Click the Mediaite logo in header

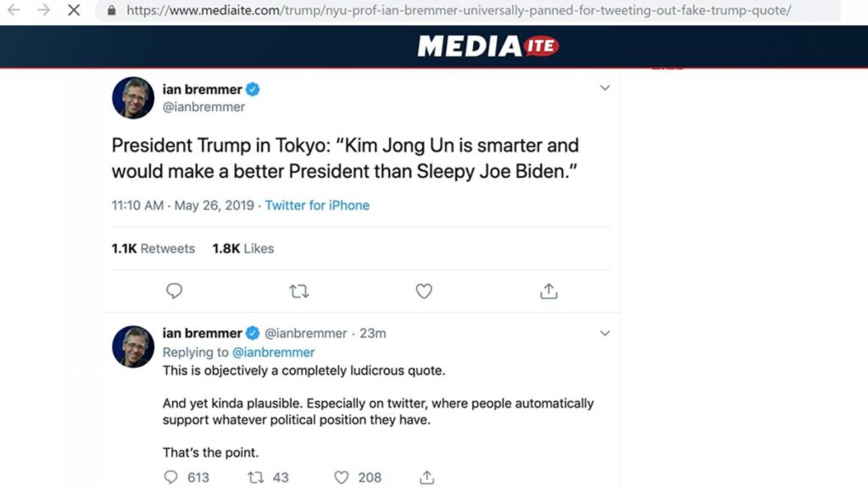(x=488, y=46)
